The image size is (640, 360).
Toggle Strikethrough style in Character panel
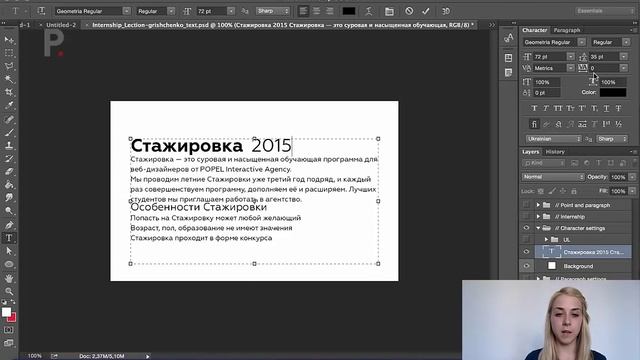click(619, 108)
